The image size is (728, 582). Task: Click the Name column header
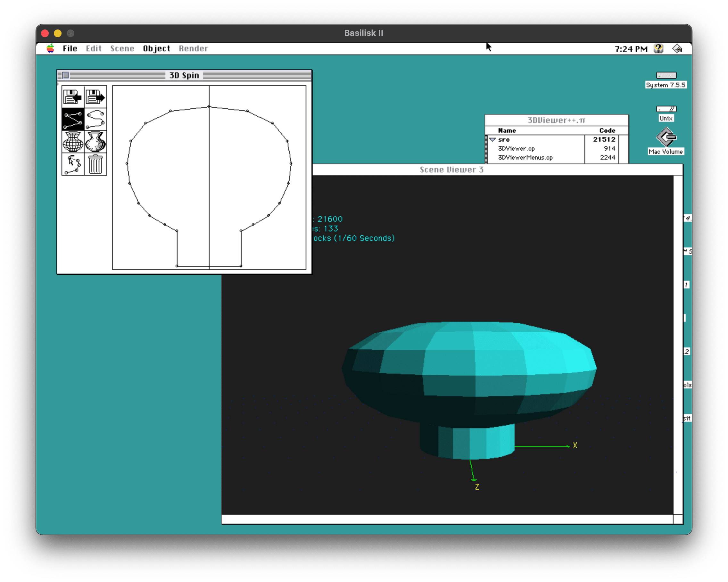coord(507,130)
